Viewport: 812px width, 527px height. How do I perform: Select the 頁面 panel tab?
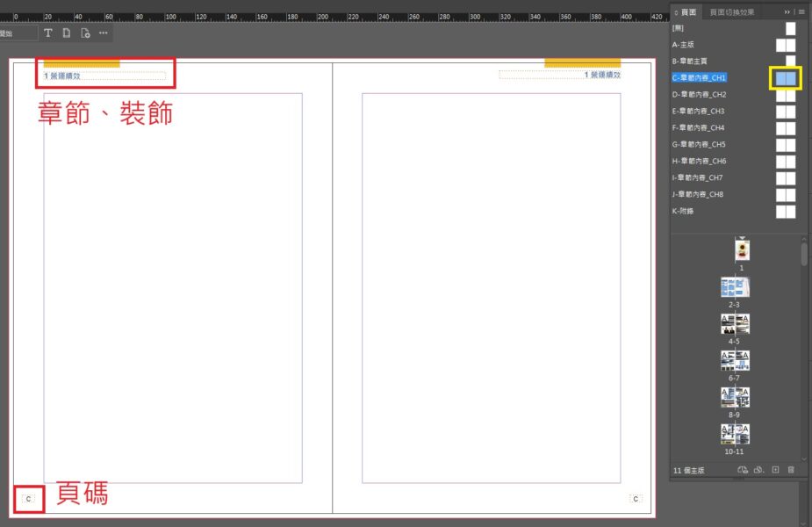click(x=688, y=11)
